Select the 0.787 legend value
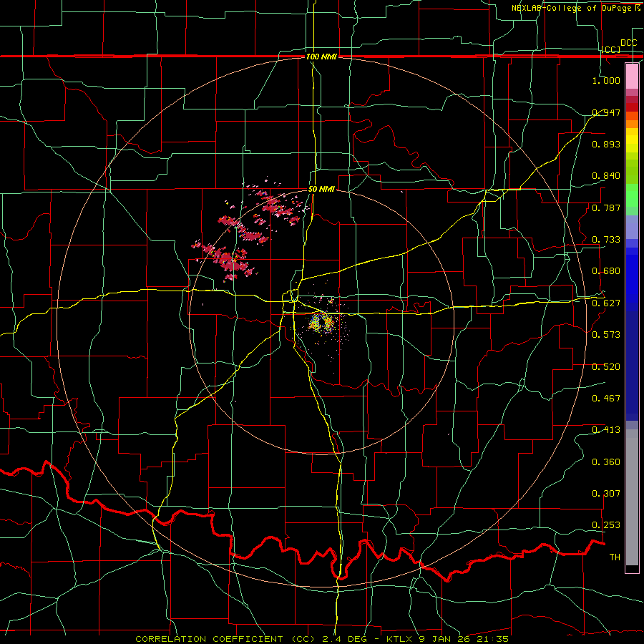Image resolution: width=644 pixels, height=644 pixels. (606, 208)
